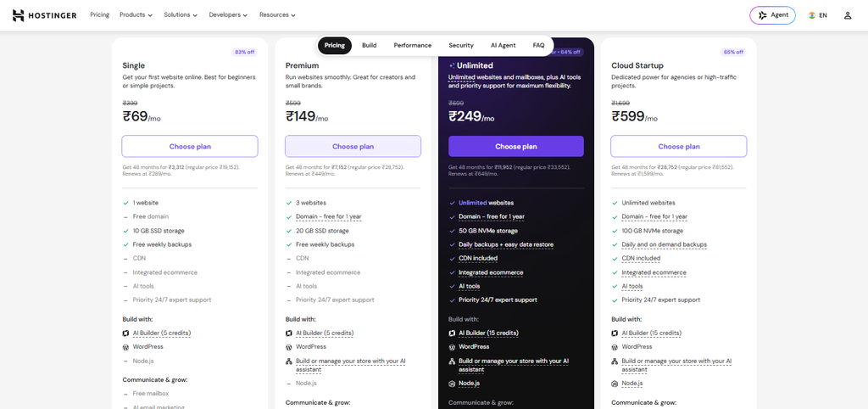Click Priority 24/7 expert support in Unlimited
This screenshot has height=409, width=868.
click(498, 300)
